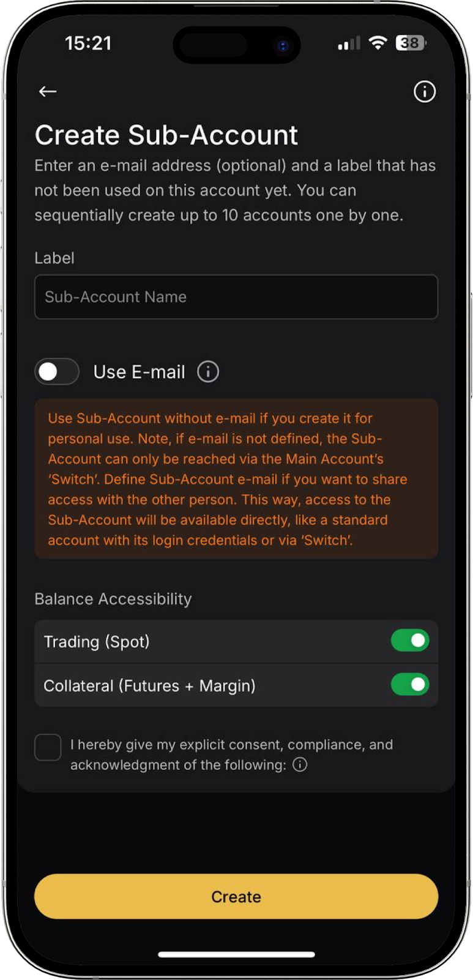Tap the info icon beside Use E-mail
Image resolution: width=473 pixels, height=980 pixels.
[208, 372]
